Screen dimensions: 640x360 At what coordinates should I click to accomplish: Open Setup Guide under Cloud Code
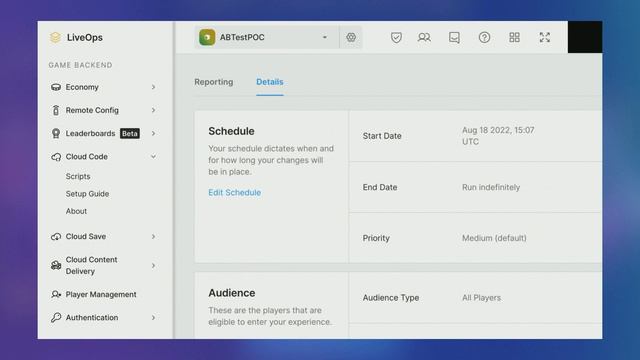pos(87,194)
